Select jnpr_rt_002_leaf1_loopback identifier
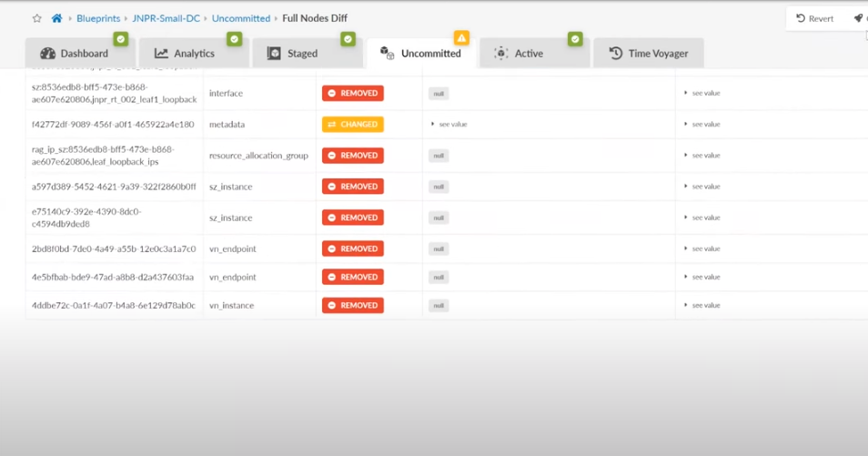868x456 pixels. point(114,93)
